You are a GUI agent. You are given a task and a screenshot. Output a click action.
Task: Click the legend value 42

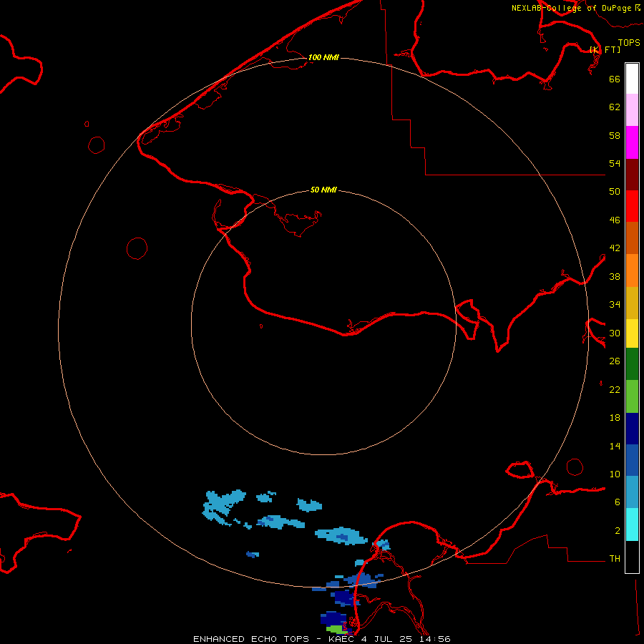(x=615, y=248)
